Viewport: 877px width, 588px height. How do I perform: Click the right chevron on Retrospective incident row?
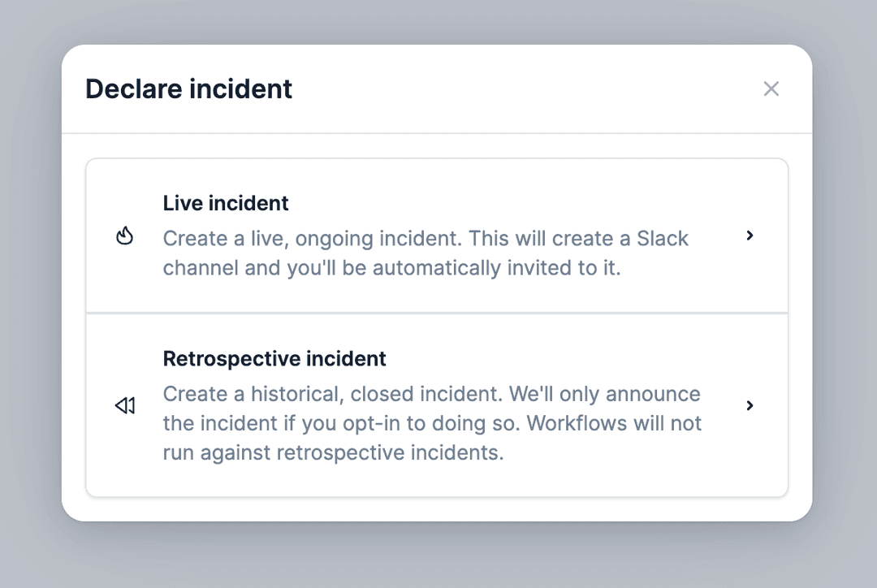coord(750,405)
